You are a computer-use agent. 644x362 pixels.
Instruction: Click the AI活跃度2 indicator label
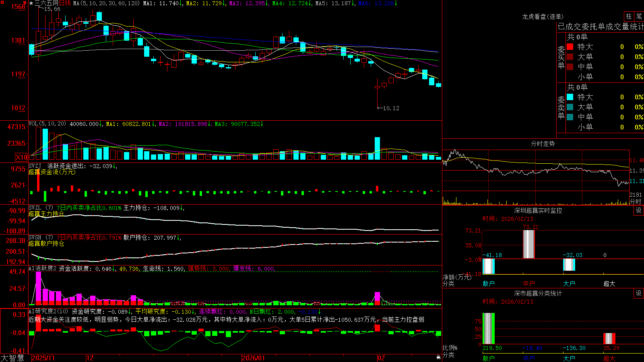click(x=43, y=268)
